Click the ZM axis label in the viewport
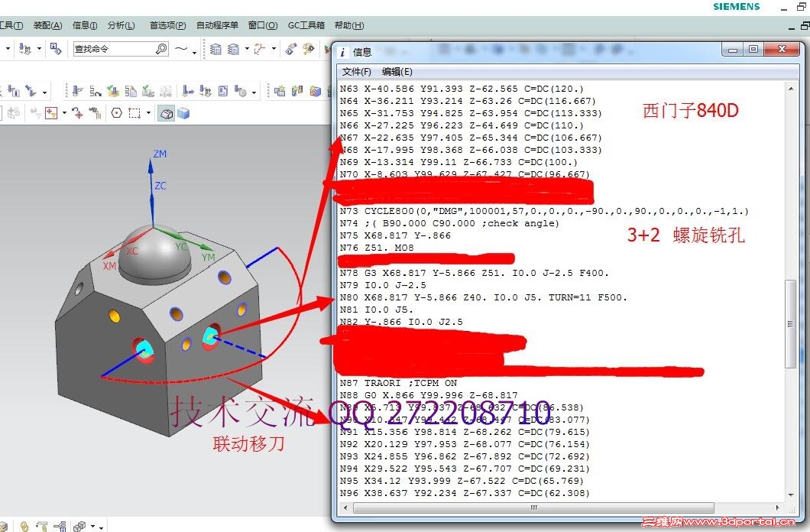The height and width of the screenshot is (532, 810). 160,154
